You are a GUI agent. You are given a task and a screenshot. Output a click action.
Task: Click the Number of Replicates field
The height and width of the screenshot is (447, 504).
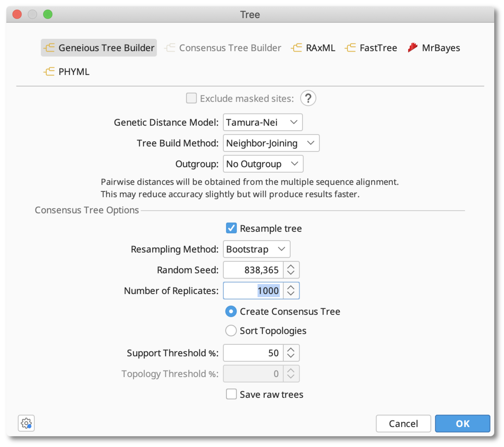click(253, 291)
